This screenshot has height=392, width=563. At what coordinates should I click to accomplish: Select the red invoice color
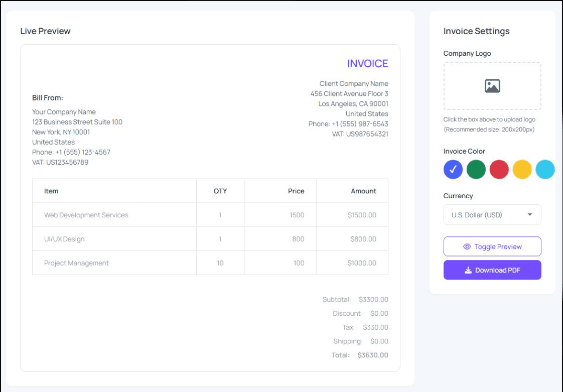(499, 169)
